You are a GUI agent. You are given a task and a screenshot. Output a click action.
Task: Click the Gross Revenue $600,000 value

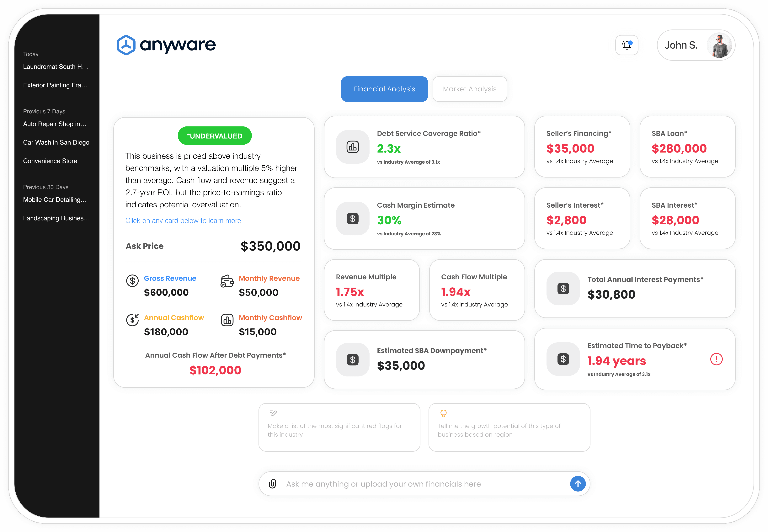tap(166, 293)
